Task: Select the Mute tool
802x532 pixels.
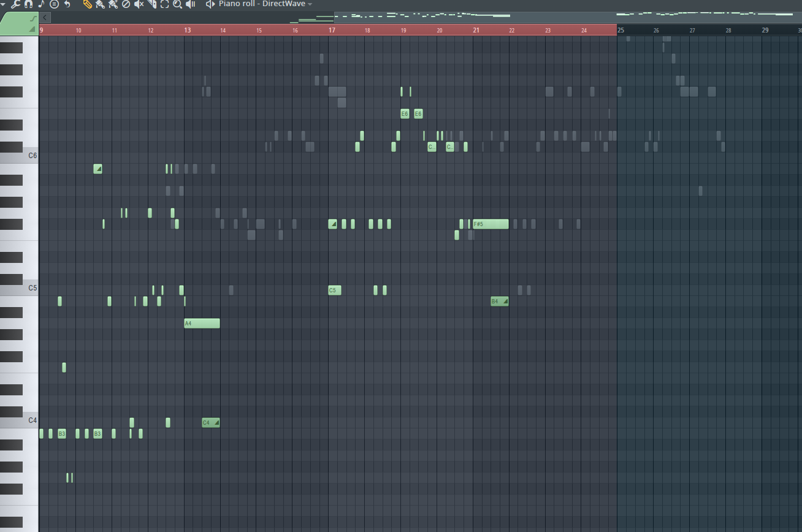Action: [139, 4]
